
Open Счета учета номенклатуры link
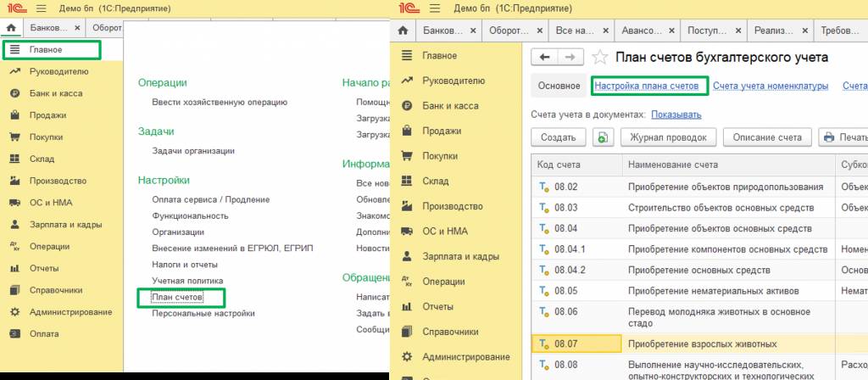click(x=771, y=86)
